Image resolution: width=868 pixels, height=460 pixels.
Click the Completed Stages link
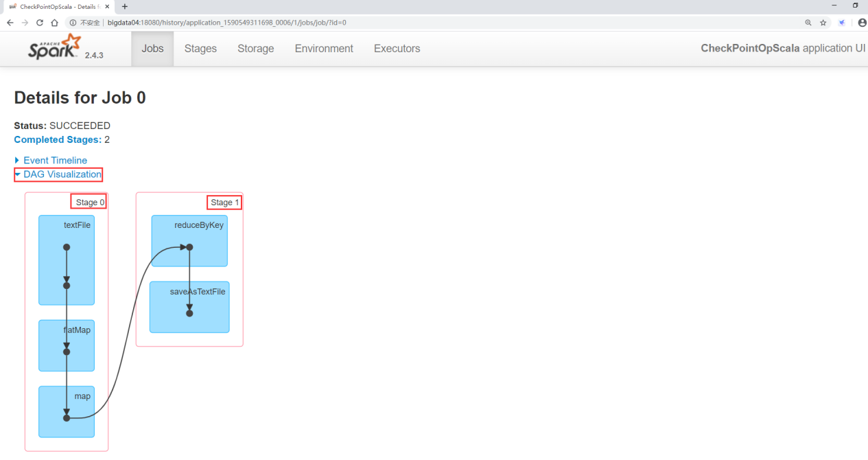58,139
